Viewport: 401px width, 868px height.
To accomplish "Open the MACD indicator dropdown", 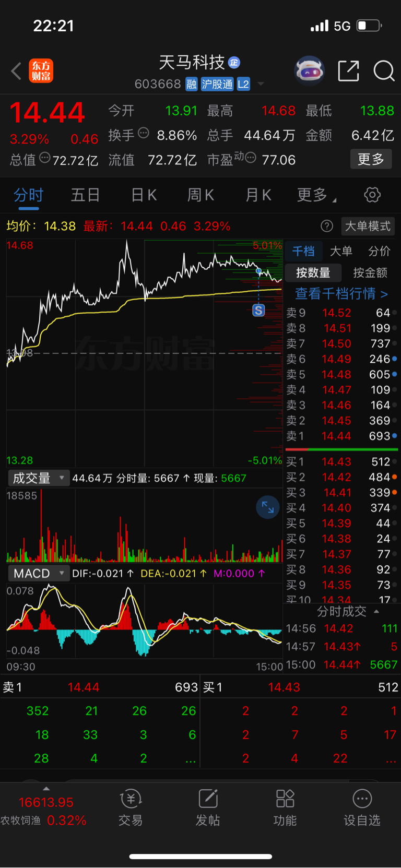I will click(x=38, y=573).
